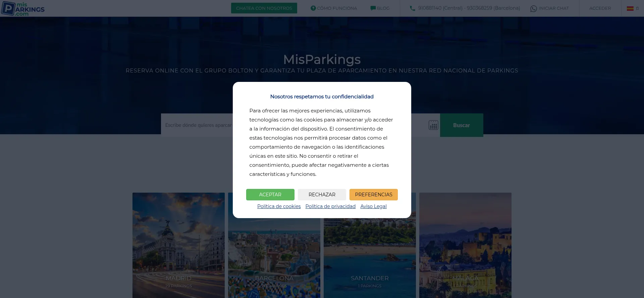Click the phone icon in the header
644x298 pixels.
point(412,8)
